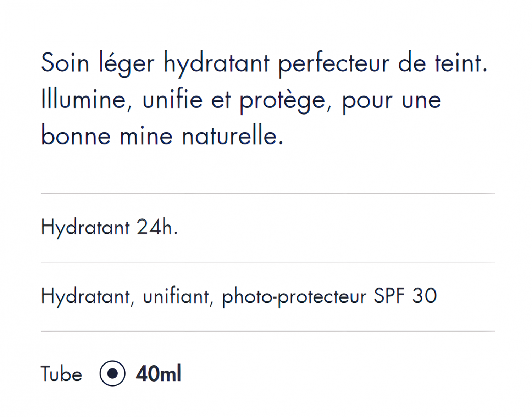Viewport: 532px width, 417px height.
Task: Click the word photo-protecteur
Action: 294,296
